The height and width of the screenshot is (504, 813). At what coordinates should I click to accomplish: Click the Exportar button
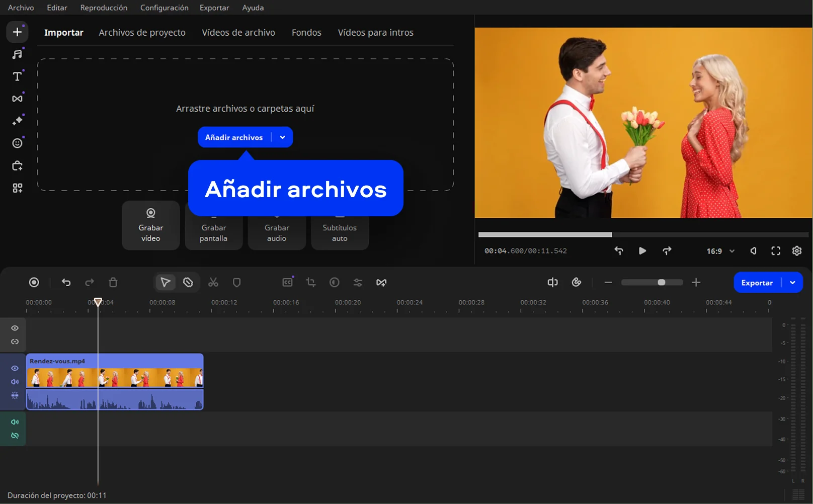tap(757, 283)
